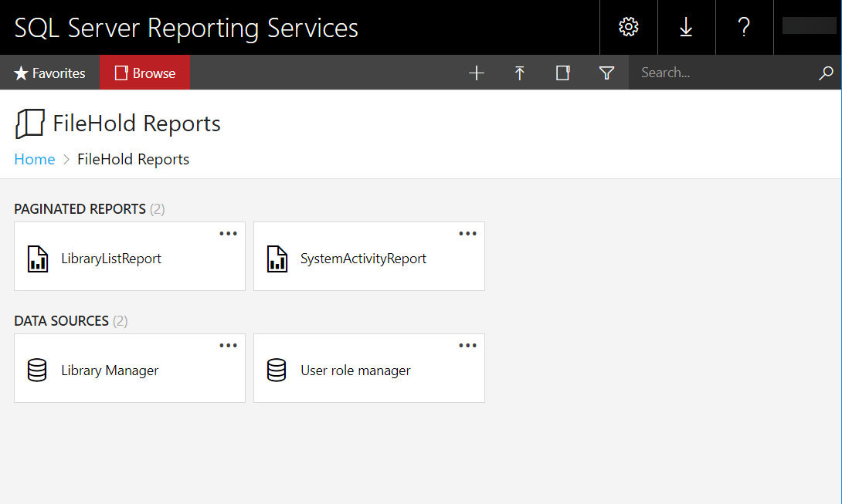842x504 pixels.
Task: Navigate to Home via the breadcrumb link
Action: 34,159
